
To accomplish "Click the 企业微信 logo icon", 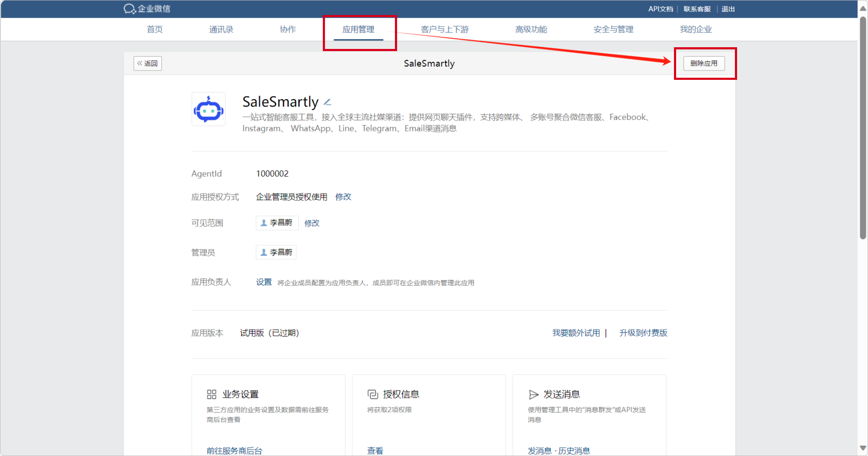I will [129, 9].
